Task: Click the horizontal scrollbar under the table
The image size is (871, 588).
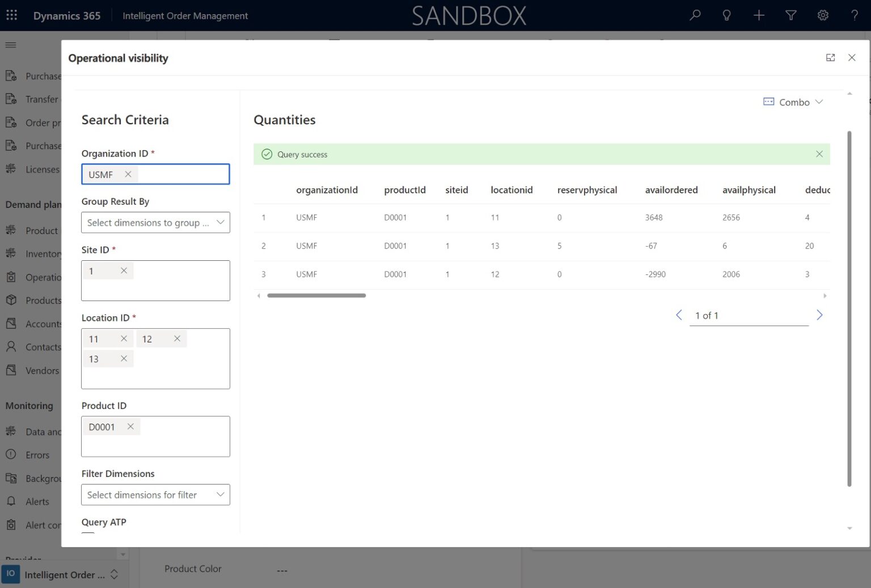Action: coord(316,295)
